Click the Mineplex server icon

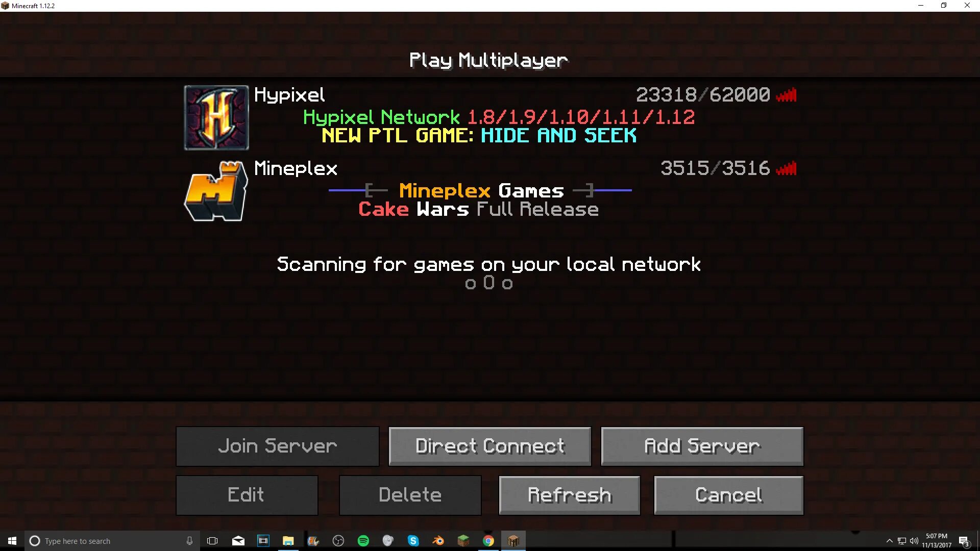[x=215, y=190]
